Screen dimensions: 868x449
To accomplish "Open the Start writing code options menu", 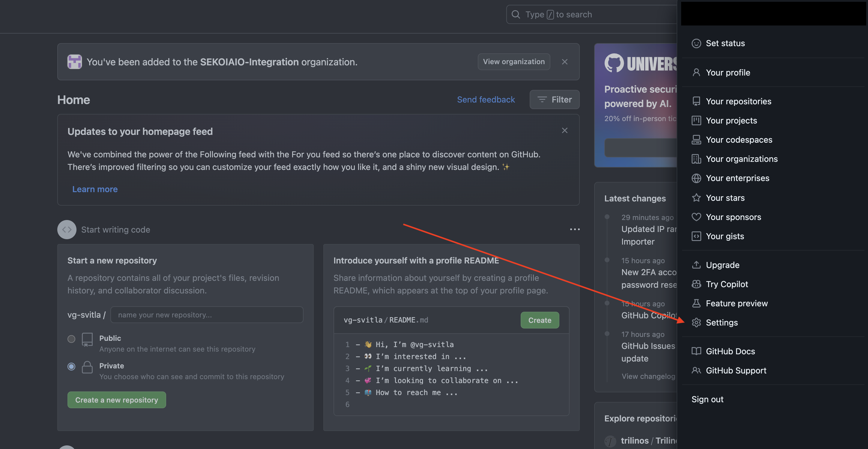I will coord(574,229).
